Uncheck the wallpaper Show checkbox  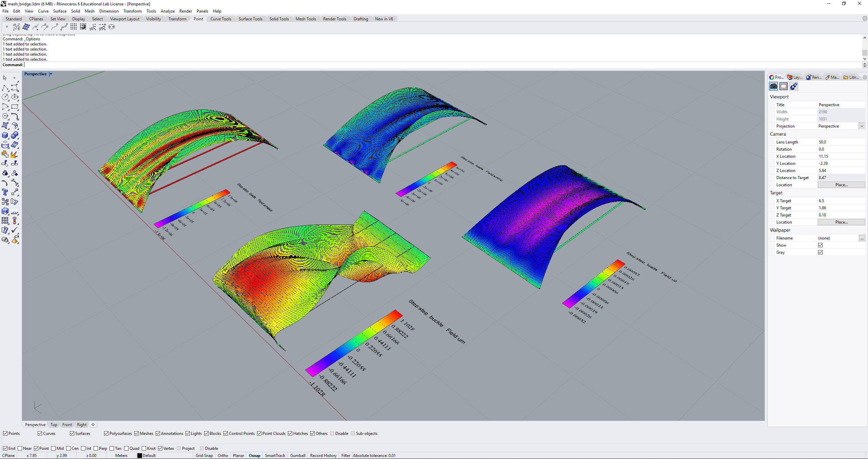pos(821,245)
